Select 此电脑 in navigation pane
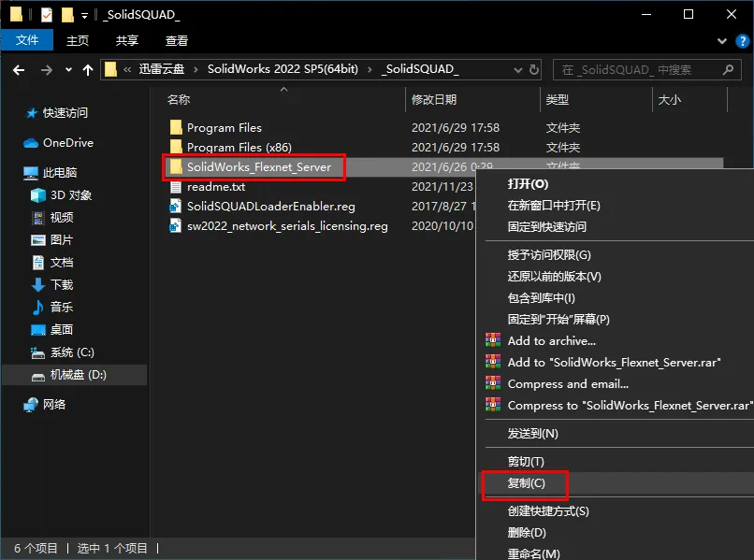754x560 pixels. 60,173
